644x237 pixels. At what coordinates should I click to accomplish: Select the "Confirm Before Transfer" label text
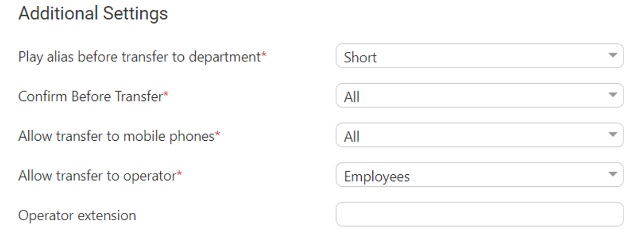(x=91, y=96)
